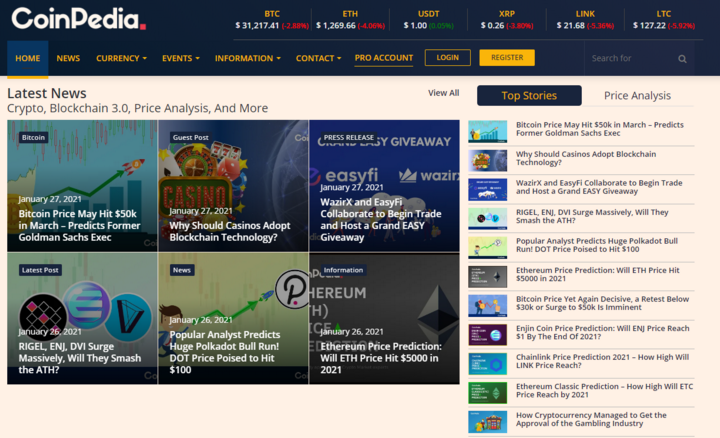Open the XRP price ticker
The image size is (720, 438).
[507, 20]
